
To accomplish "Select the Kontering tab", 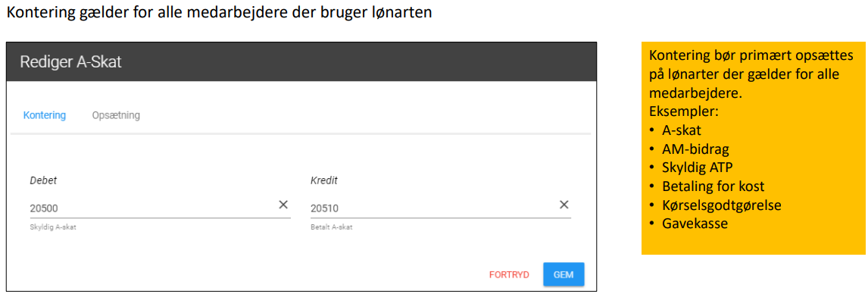I will [x=44, y=115].
